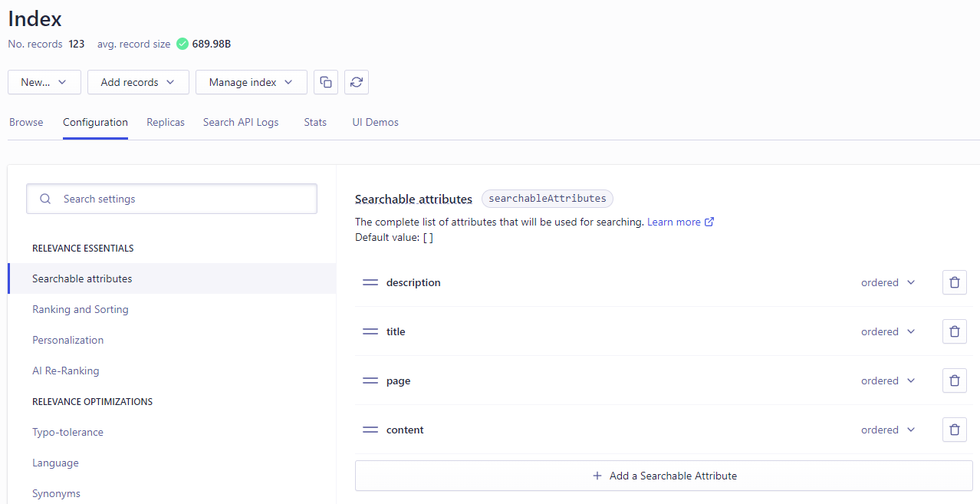Open the ordered dropdown for title
980x504 pixels.
888,331
